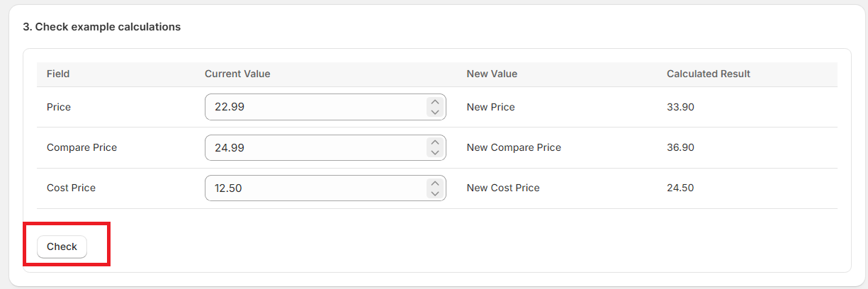Click the Check button
The width and height of the screenshot is (868, 289).
(x=62, y=246)
